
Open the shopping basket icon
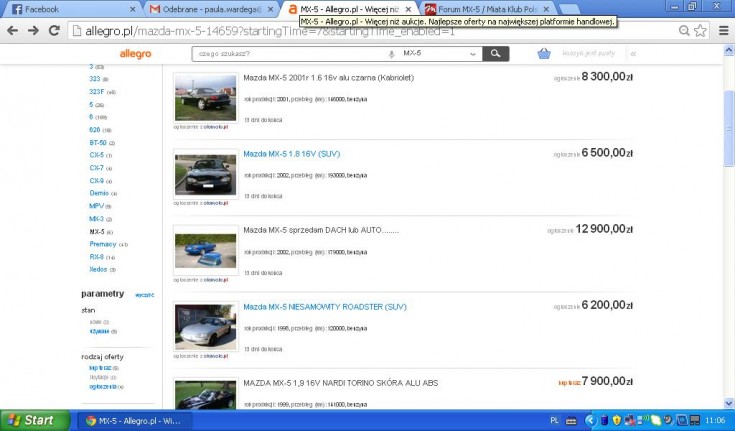click(x=544, y=53)
